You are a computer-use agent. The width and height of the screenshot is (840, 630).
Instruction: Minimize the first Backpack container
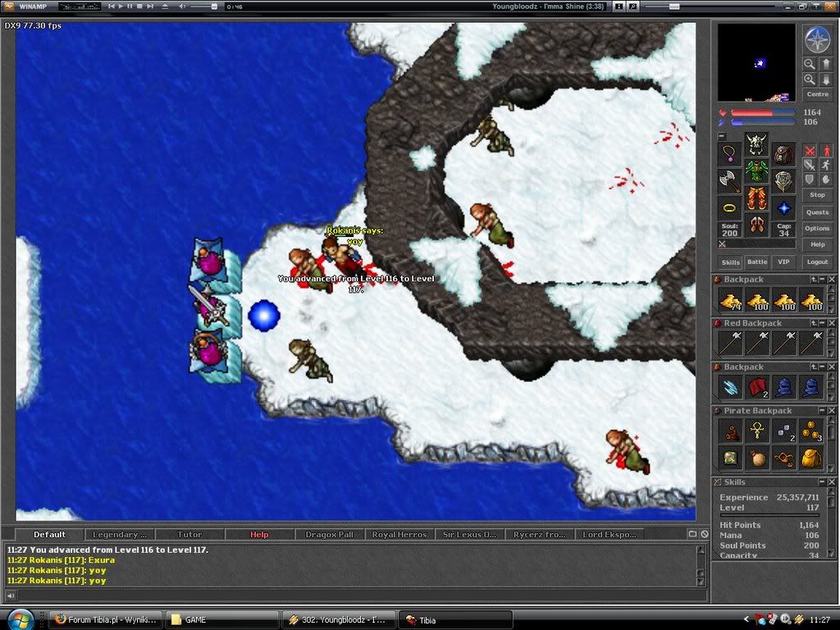(x=822, y=280)
